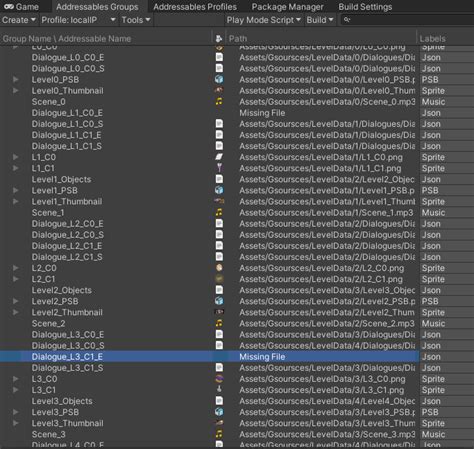Click the cube icon for Level3_PSB
This screenshot has height=449, width=474.
pos(219,412)
